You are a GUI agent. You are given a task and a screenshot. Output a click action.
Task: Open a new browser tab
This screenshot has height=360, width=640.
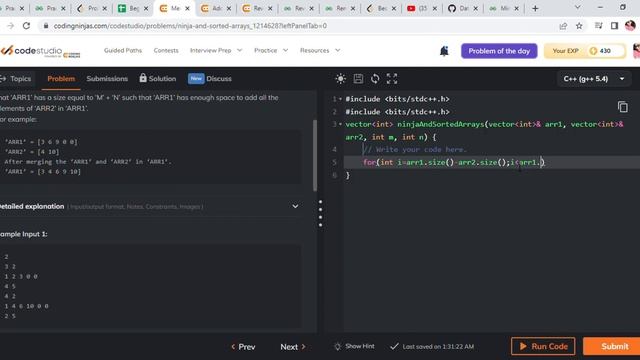pos(535,8)
